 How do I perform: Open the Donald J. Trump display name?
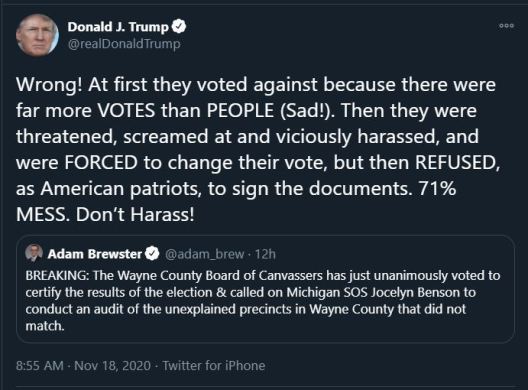[118, 27]
